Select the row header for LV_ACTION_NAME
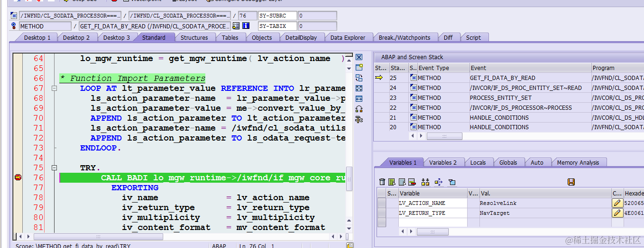 pyautogui.click(x=381, y=203)
